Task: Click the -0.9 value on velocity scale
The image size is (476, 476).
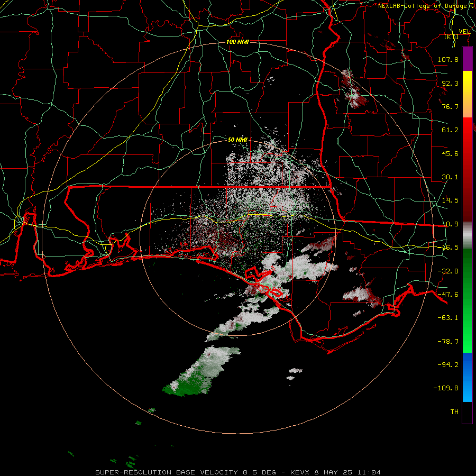Action: 450,224
